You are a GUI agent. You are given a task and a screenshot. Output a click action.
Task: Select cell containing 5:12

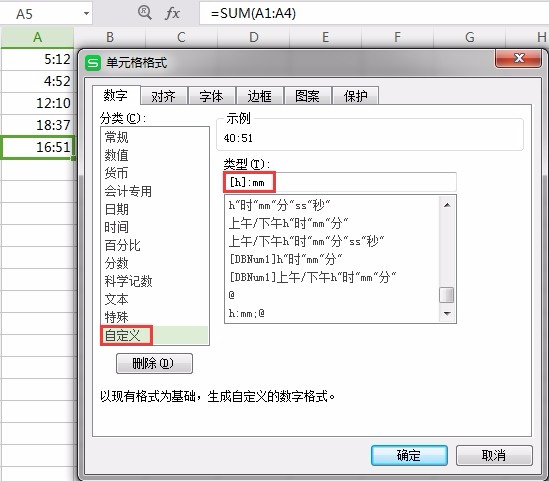37,59
